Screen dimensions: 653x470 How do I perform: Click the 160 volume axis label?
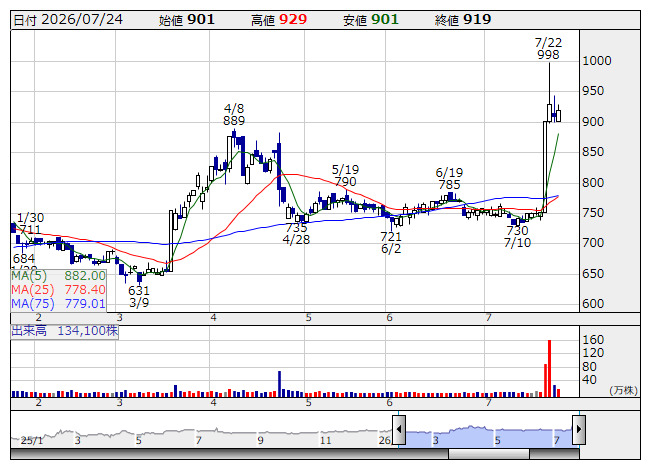pos(593,340)
